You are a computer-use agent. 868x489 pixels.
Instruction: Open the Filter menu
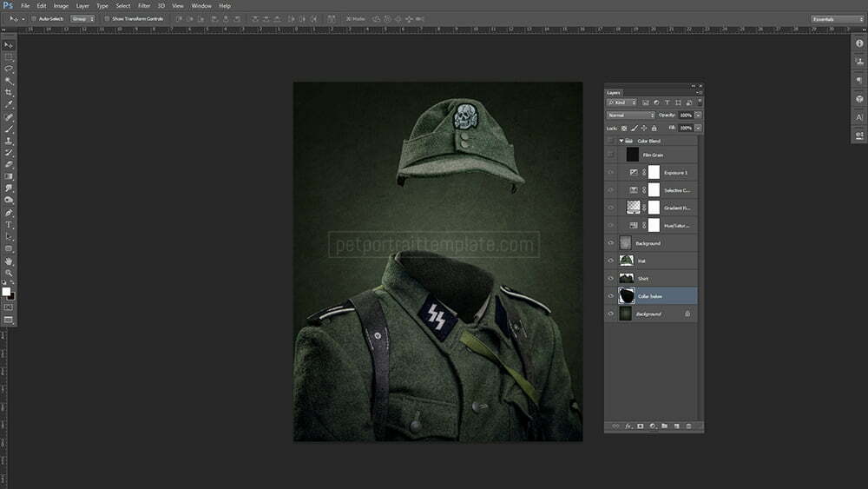[x=144, y=5]
